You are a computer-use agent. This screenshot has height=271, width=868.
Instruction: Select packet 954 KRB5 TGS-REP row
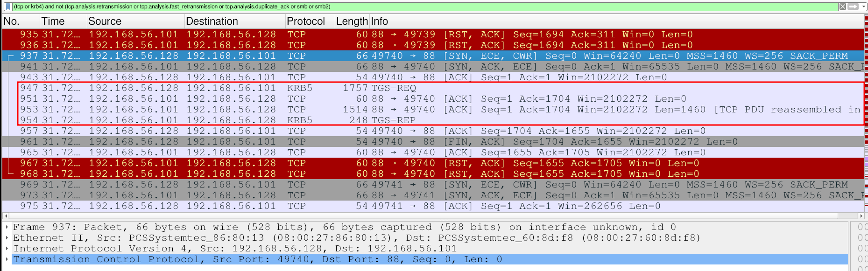tap(433, 120)
